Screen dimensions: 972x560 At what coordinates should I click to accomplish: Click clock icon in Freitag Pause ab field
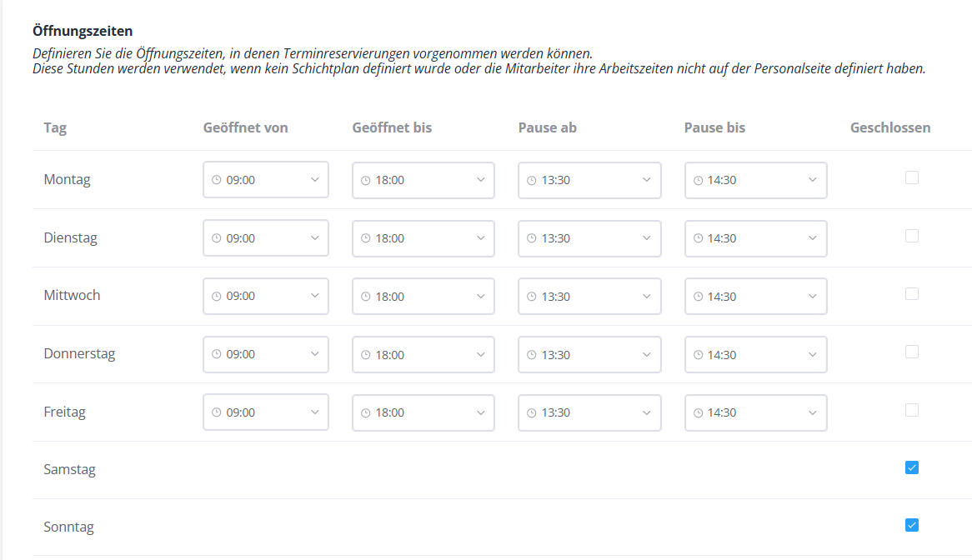(532, 412)
